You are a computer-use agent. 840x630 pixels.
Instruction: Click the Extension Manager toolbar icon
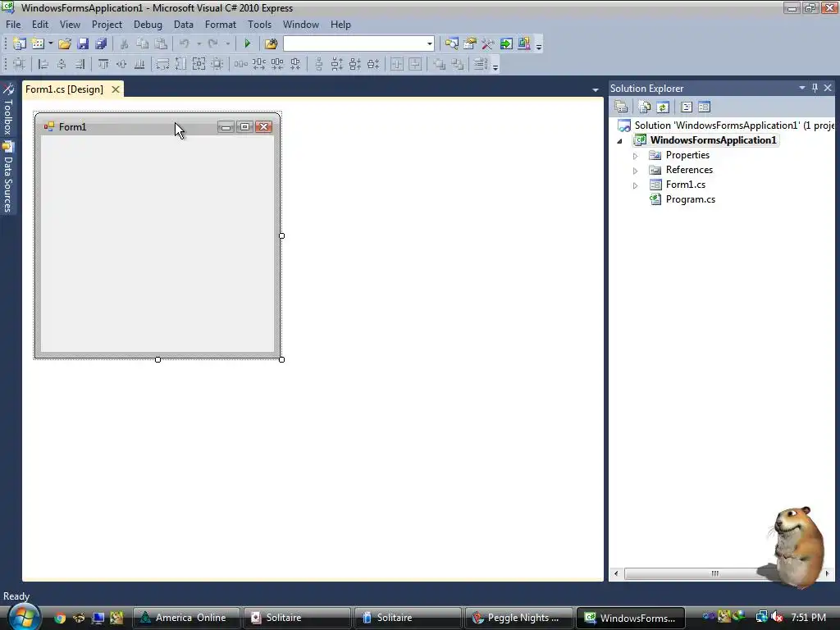pyautogui.click(x=524, y=44)
